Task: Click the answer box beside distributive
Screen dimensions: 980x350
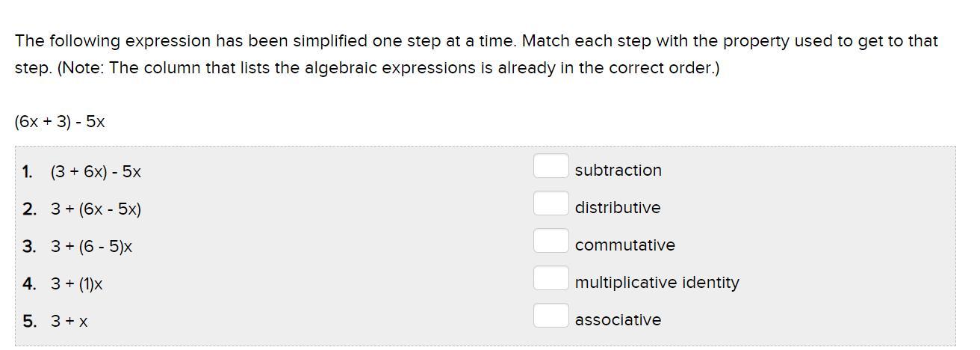Action: click(551, 203)
